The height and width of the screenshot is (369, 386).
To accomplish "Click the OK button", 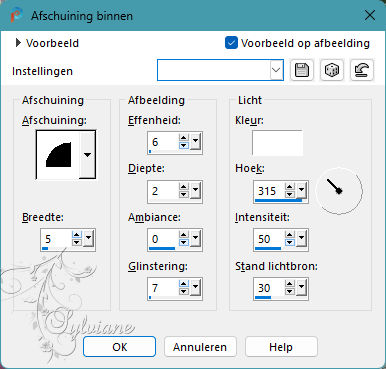I will tap(119, 347).
